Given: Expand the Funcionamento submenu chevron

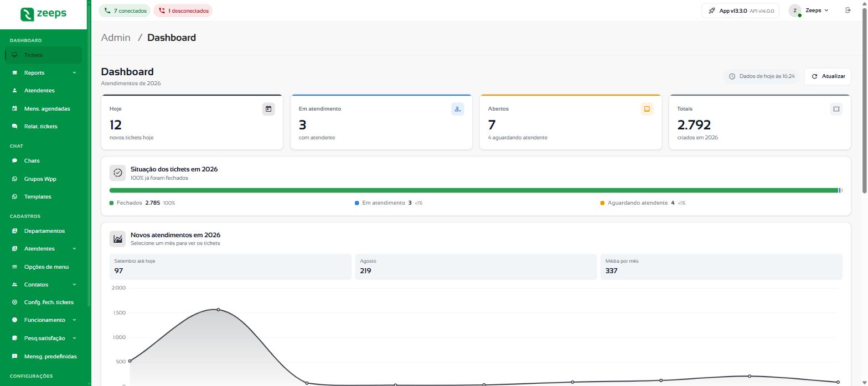Looking at the screenshot, I should coord(74,320).
